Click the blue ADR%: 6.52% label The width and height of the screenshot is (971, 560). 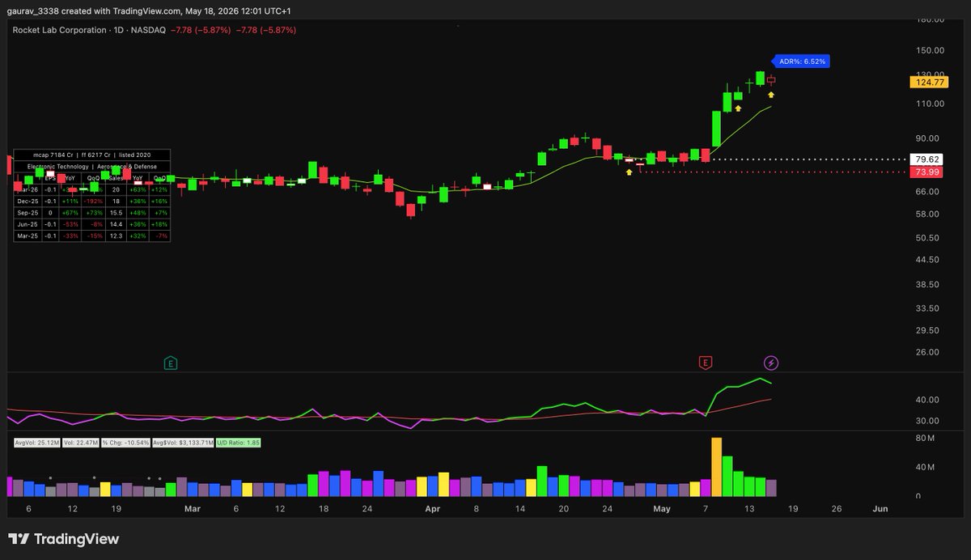[801, 61]
